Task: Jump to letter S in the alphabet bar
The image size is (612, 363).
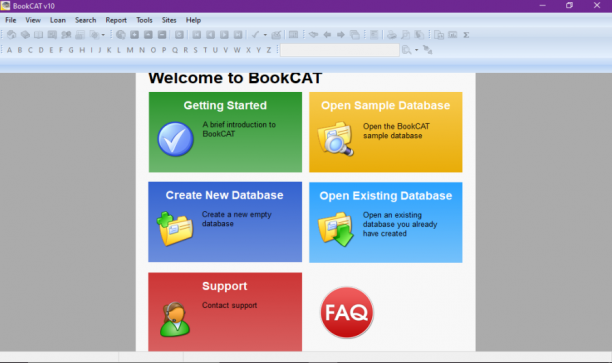Action: pyautogui.click(x=196, y=50)
